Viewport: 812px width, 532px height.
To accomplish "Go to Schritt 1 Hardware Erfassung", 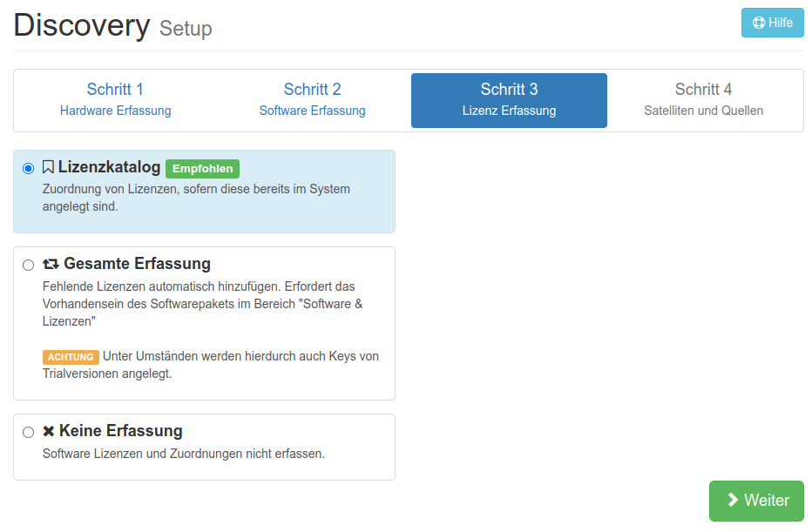I will tap(115, 99).
